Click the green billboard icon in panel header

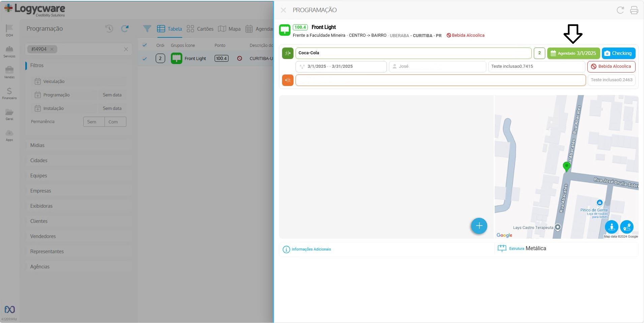[285, 30]
